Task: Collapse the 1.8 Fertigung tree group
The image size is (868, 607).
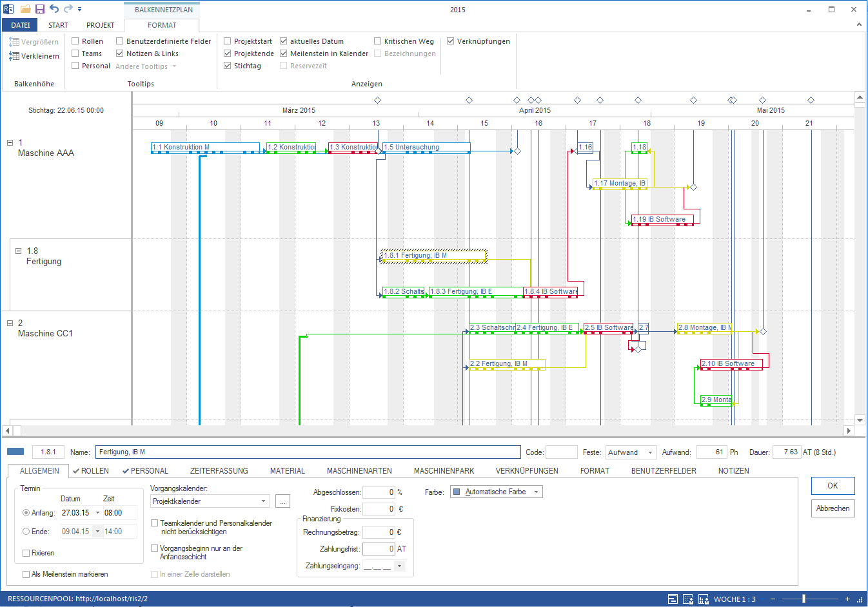Action: click(x=18, y=251)
